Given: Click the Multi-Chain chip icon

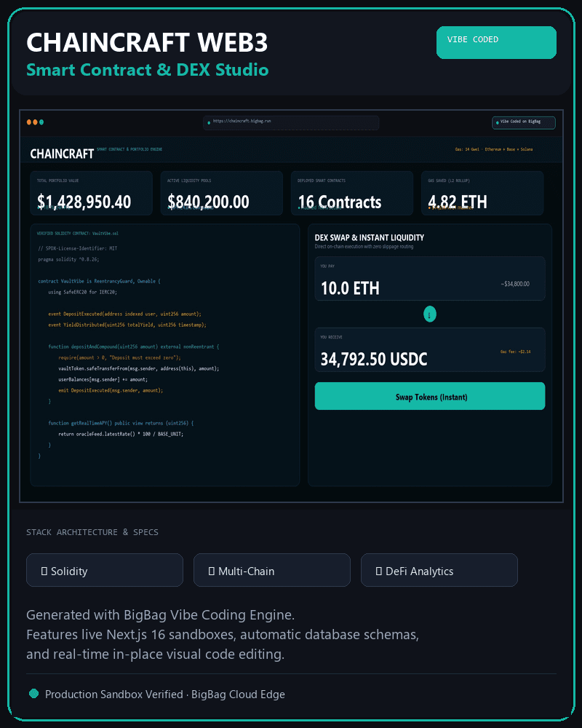Looking at the screenshot, I should click(x=212, y=571).
